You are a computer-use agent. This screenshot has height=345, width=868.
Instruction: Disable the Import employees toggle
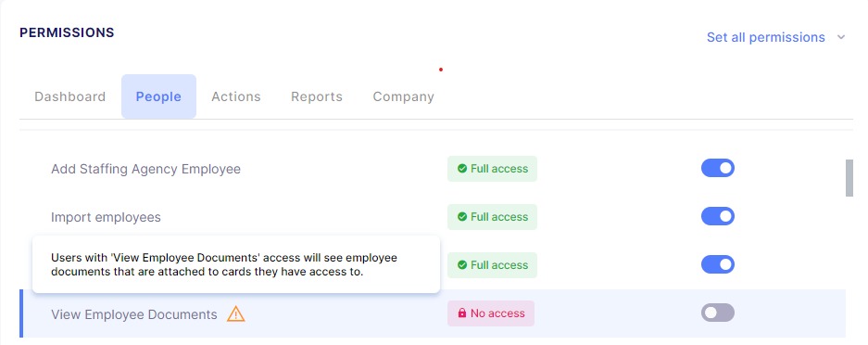click(x=717, y=216)
